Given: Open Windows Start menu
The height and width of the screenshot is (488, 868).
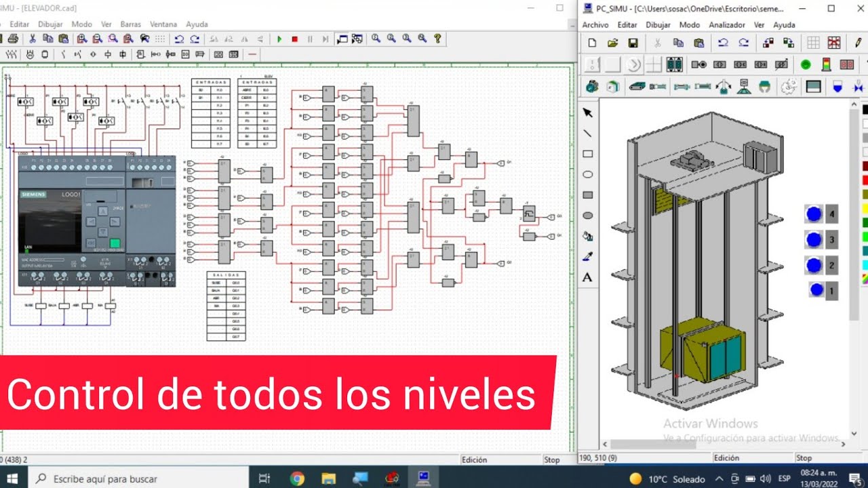Looking at the screenshot, I should pos(13,479).
